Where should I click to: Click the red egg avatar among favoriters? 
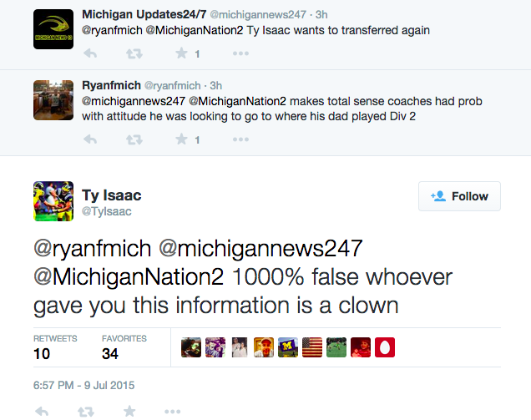(x=384, y=347)
